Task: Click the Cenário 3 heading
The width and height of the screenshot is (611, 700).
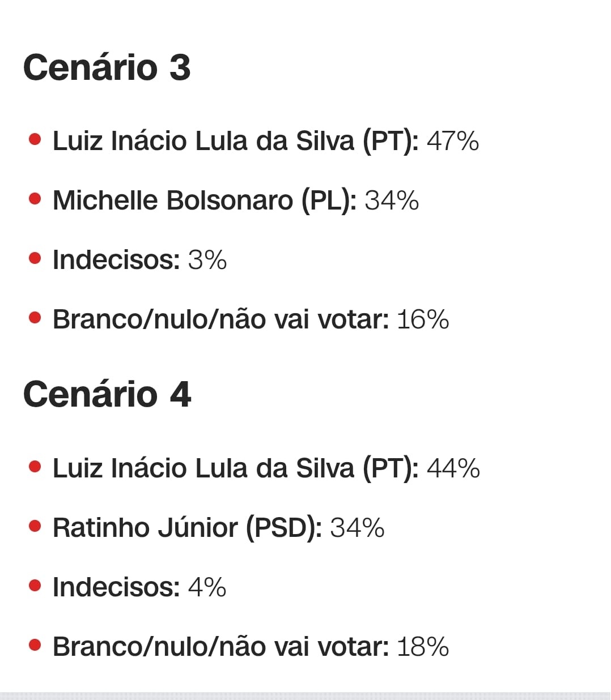Action: point(107,67)
